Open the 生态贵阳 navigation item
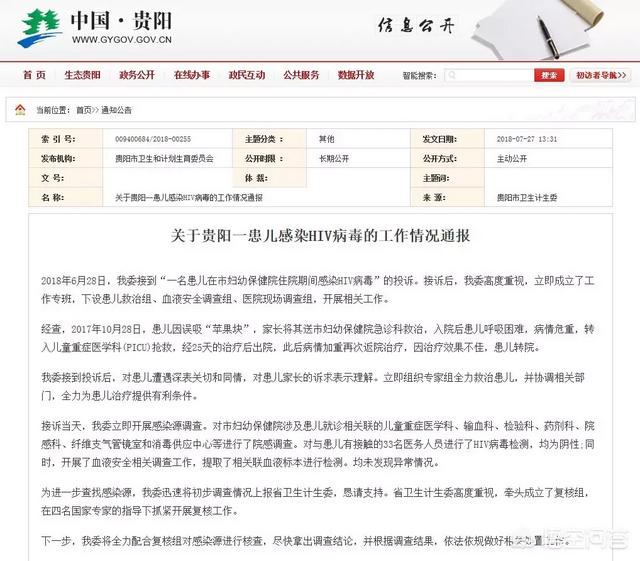This screenshot has width=640, height=561. [82, 75]
